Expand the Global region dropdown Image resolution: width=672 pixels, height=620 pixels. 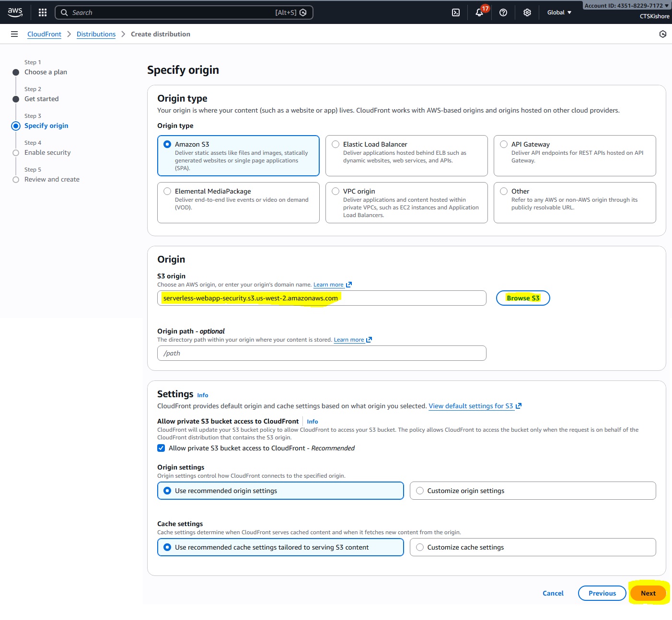pyautogui.click(x=559, y=12)
